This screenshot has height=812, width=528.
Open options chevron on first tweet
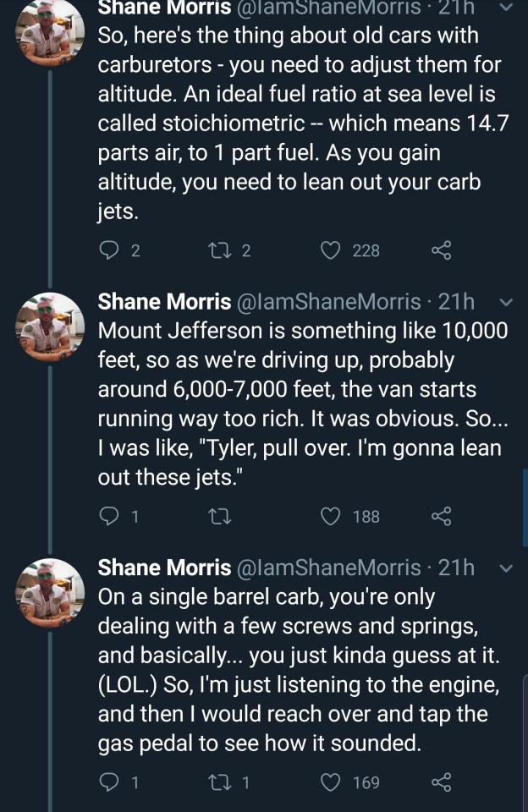pyautogui.click(x=507, y=7)
